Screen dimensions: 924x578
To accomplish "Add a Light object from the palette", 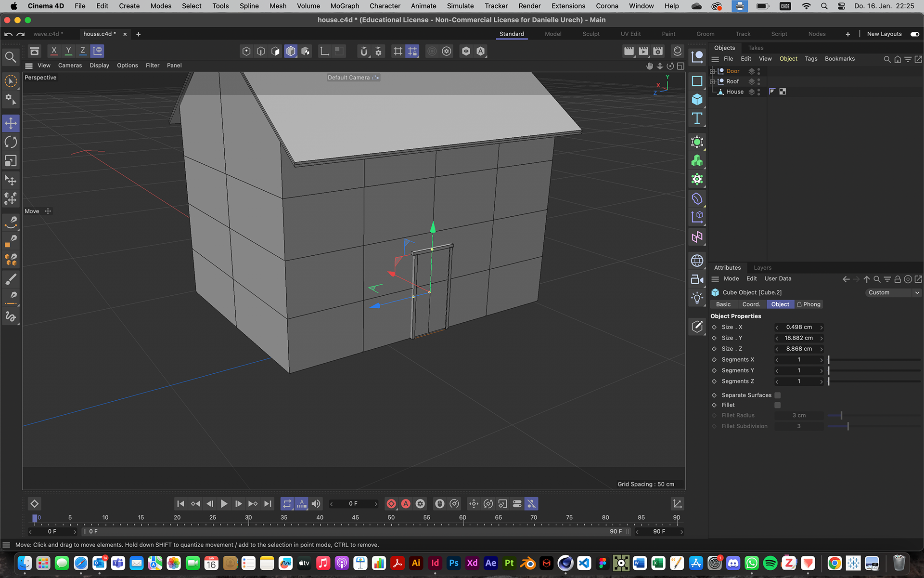I will pyautogui.click(x=697, y=298).
